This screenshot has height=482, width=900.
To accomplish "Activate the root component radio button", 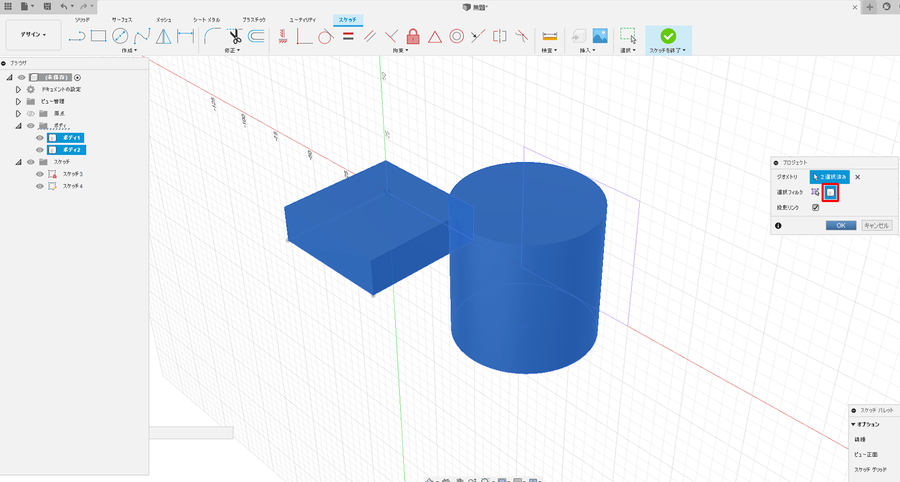I will click(x=77, y=77).
